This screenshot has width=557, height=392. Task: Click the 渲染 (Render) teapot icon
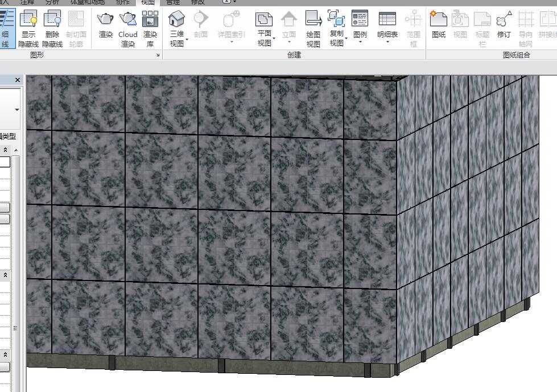coord(106,25)
